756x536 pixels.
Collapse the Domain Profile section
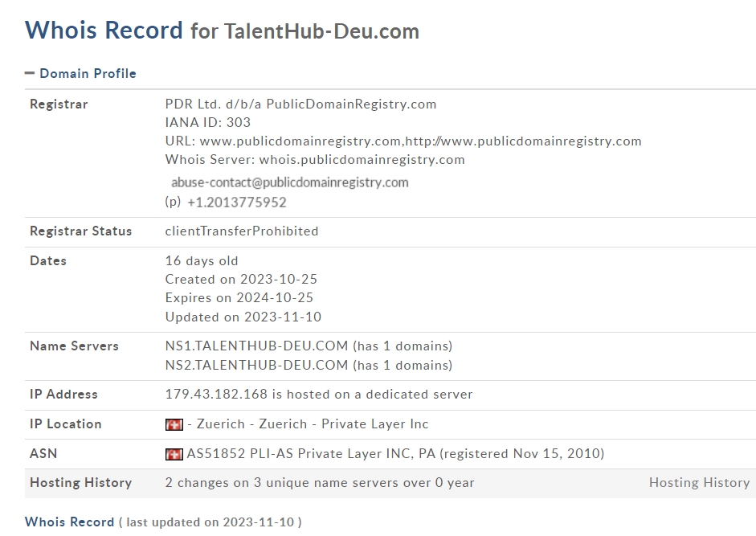pos(30,73)
